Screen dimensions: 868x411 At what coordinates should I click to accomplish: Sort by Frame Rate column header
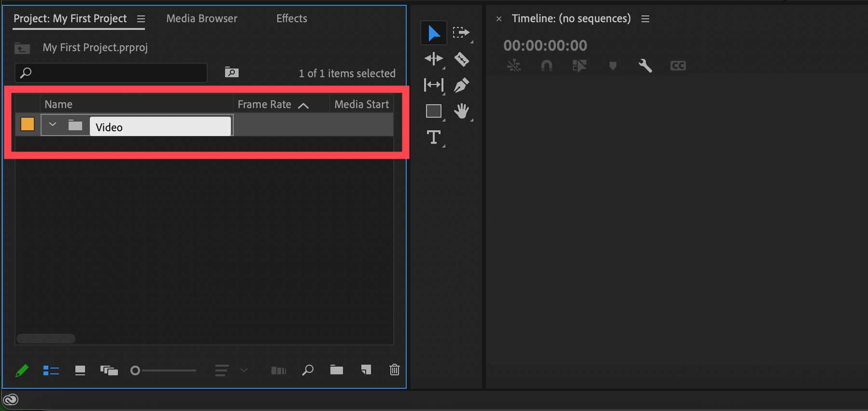point(265,105)
